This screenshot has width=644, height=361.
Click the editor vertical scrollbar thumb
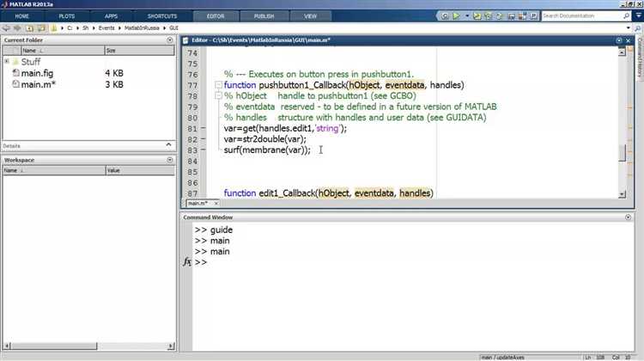(x=622, y=152)
